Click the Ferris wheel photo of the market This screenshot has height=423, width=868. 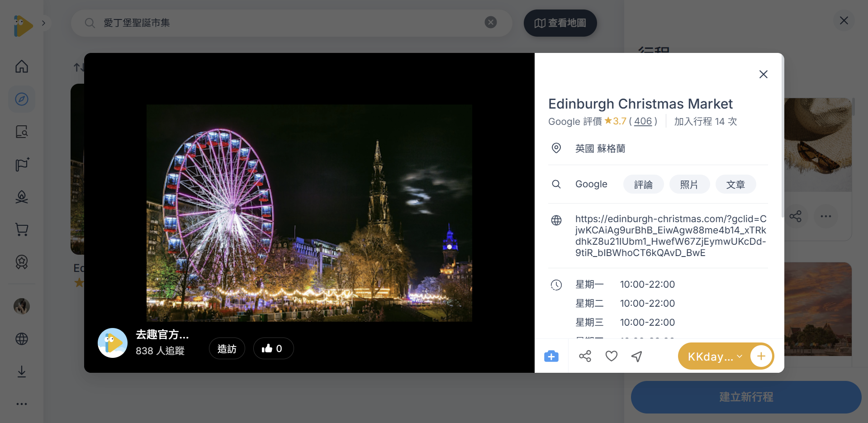point(309,213)
